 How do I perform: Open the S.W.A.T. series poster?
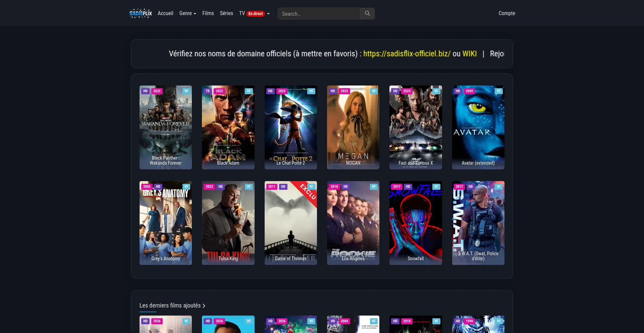click(x=478, y=223)
